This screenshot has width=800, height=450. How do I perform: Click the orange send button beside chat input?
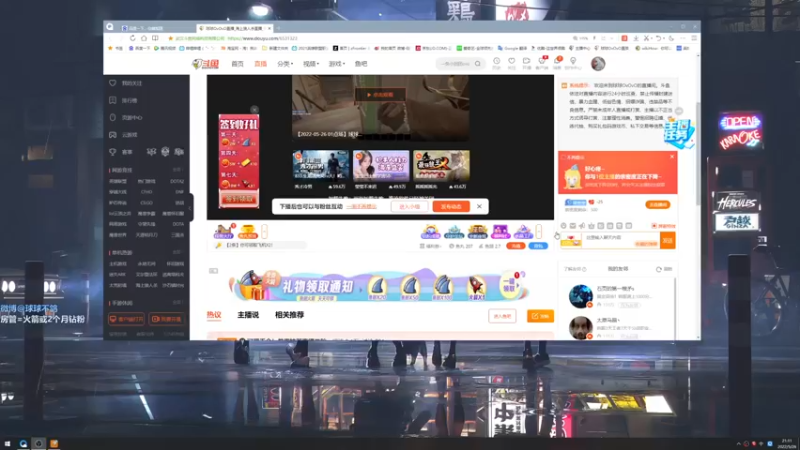668,240
